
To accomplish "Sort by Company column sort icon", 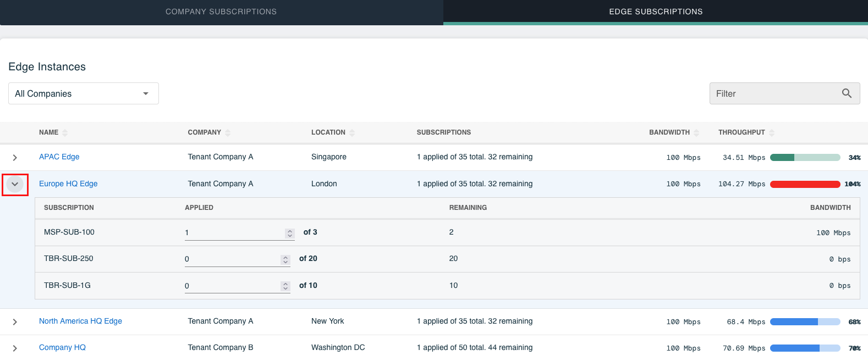I will (x=228, y=132).
